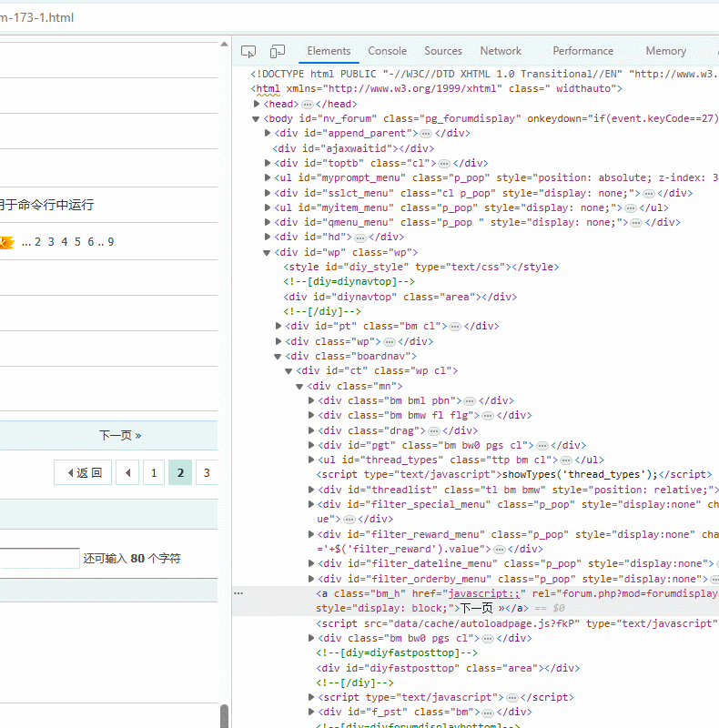Click the javascript:; href link
This screenshot has width=719, height=728.
click(484, 593)
